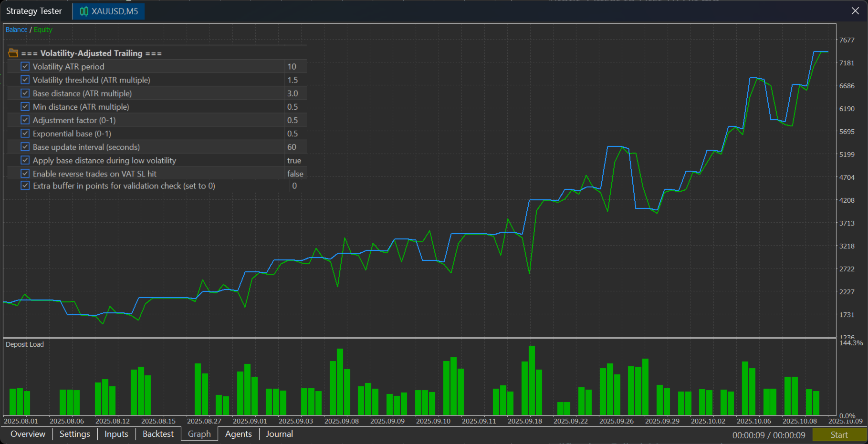The height and width of the screenshot is (444, 868).
Task: Open the Inputs tab
Action: (116, 434)
